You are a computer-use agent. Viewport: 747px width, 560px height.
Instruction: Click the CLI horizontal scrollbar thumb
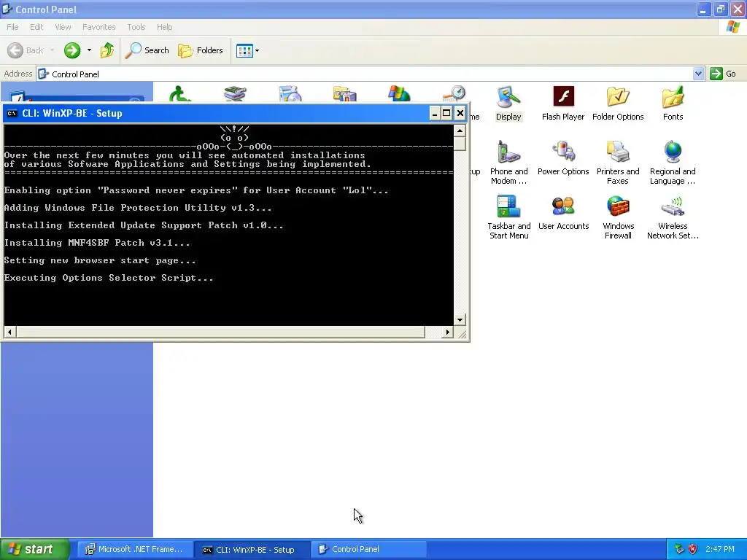point(220,332)
